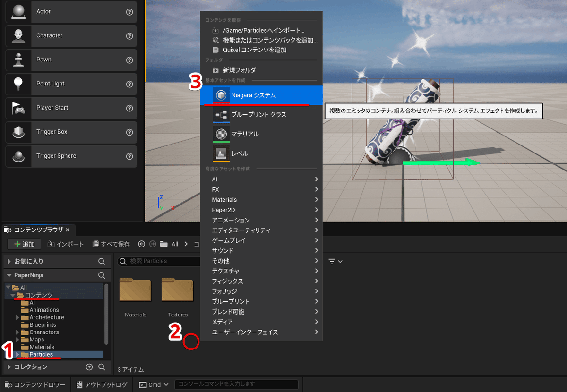Click the Trigger Box icon

pos(18,132)
